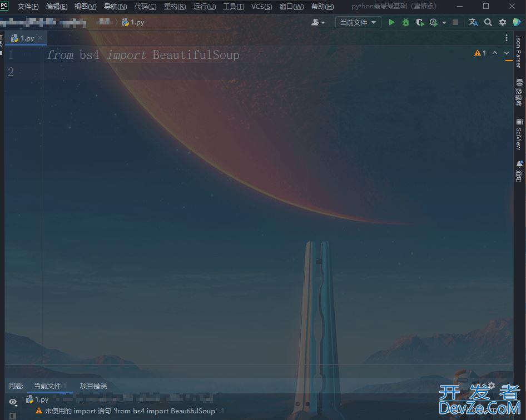Click the profiler run icon with clock
This screenshot has width=526, height=420.
[x=434, y=22]
